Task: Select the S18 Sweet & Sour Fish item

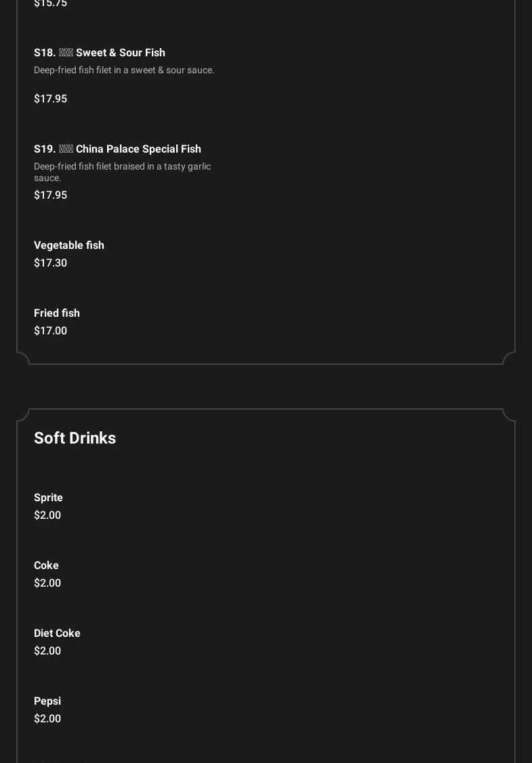Action: tap(100, 53)
